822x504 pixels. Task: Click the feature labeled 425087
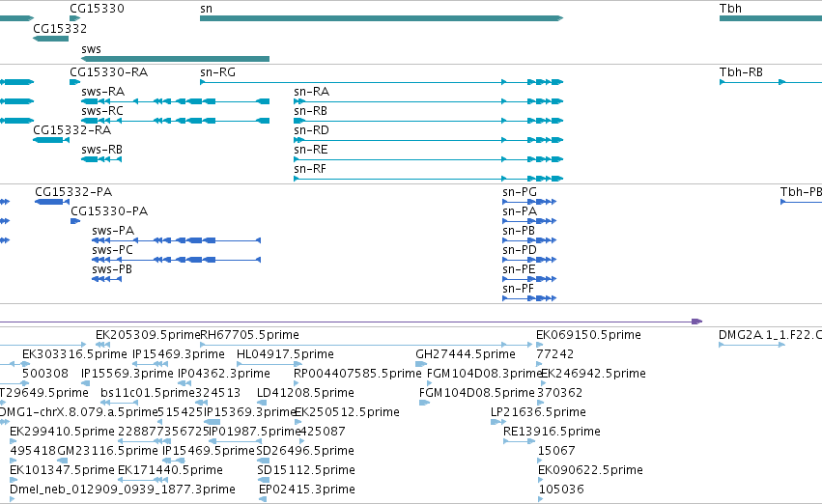tap(302, 441)
